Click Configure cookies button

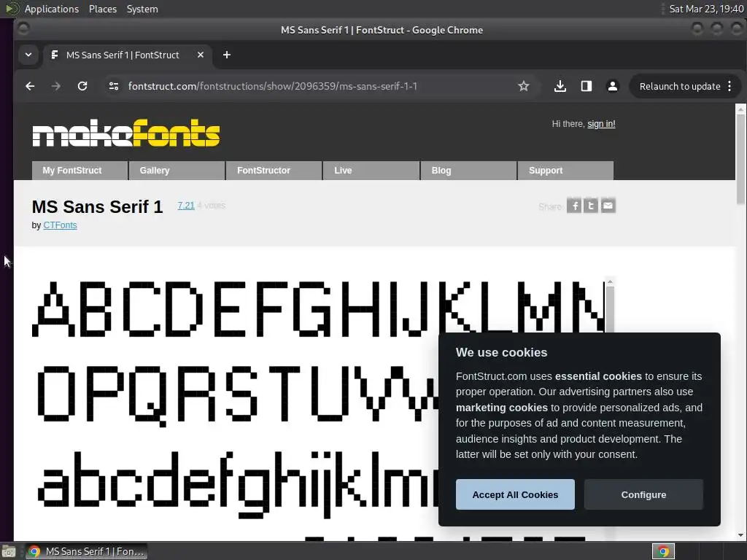pos(643,494)
